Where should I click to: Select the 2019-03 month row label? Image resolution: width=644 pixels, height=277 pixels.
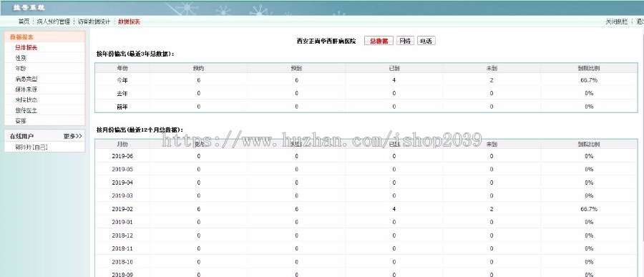pos(122,195)
